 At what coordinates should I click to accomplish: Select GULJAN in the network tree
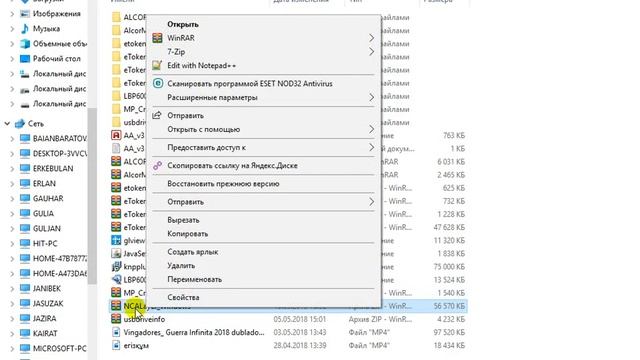click(x=47, y=229)
